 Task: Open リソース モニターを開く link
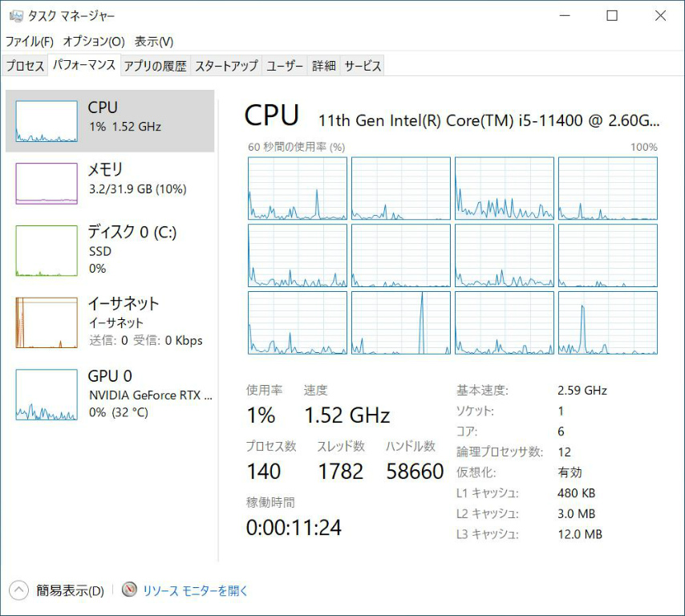[196, 590]
